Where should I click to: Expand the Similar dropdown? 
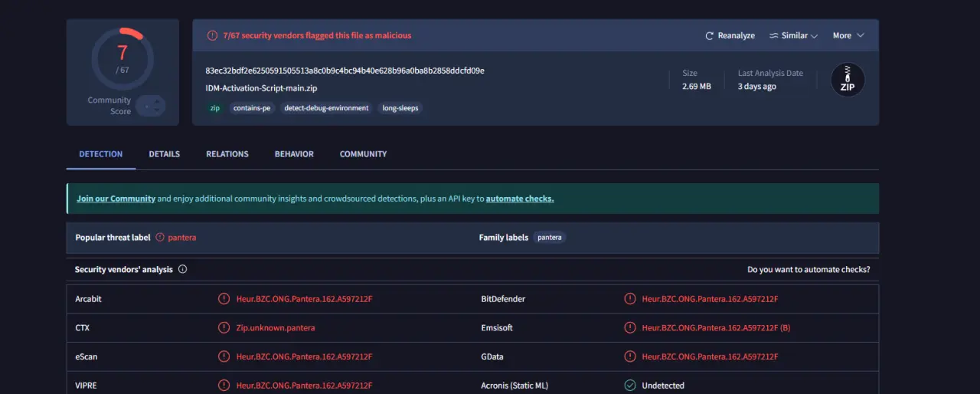coord(793,36)
